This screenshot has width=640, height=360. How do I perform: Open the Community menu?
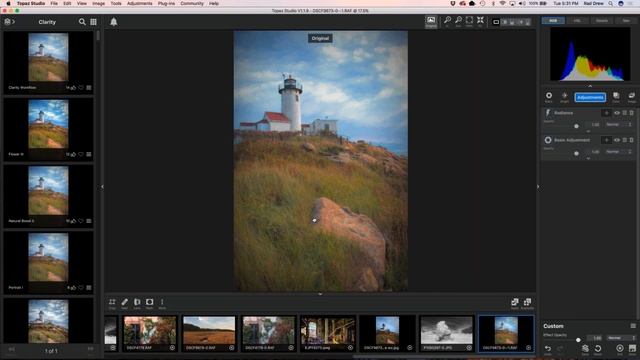192,3
